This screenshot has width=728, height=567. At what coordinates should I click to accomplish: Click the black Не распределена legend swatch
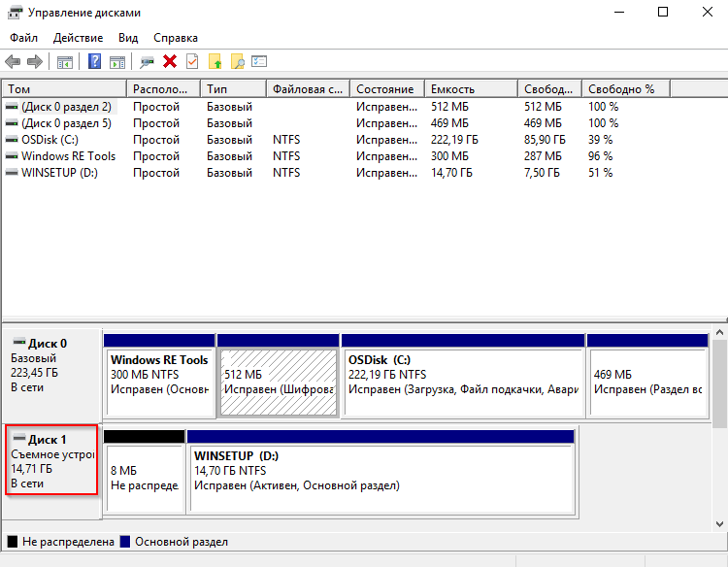click(13, 542)
